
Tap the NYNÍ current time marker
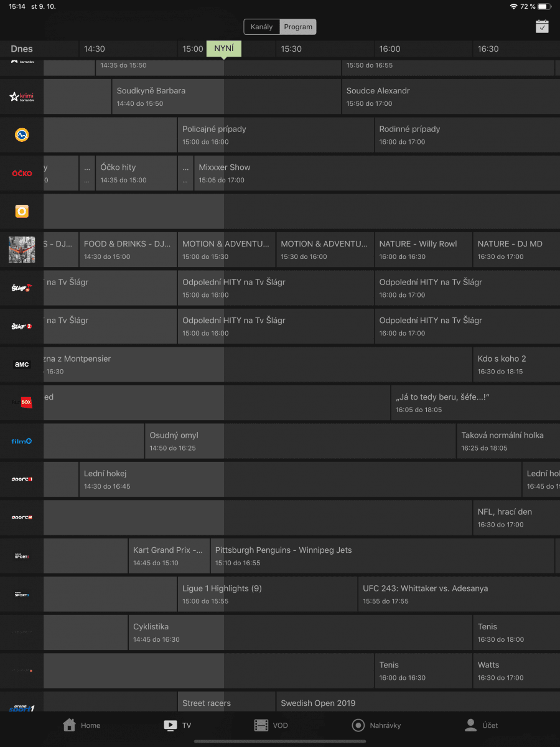point(223,49)
